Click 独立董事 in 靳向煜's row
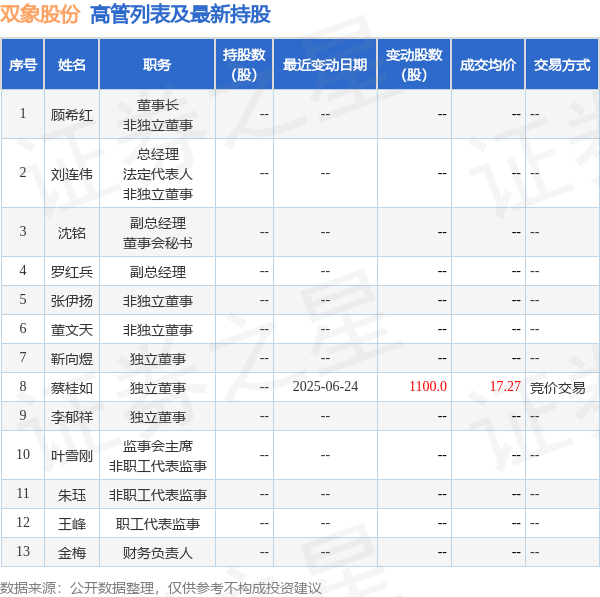 158,359
